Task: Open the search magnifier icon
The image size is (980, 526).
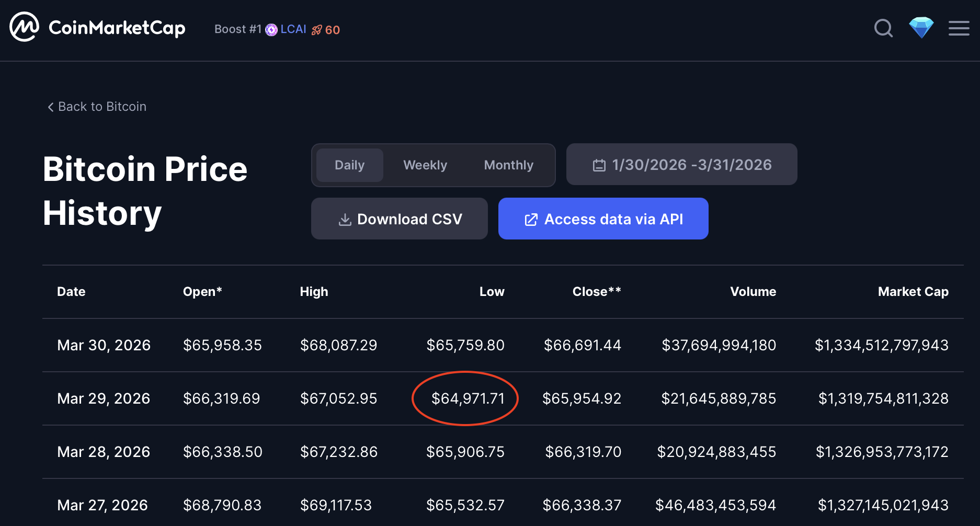Action: (x=883, y=28)
